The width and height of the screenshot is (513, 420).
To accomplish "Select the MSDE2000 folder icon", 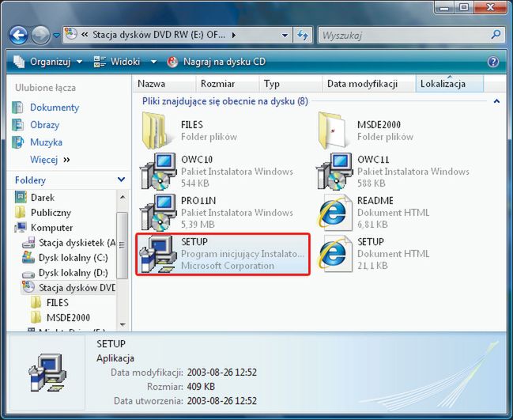I will [x=333, y=131].
